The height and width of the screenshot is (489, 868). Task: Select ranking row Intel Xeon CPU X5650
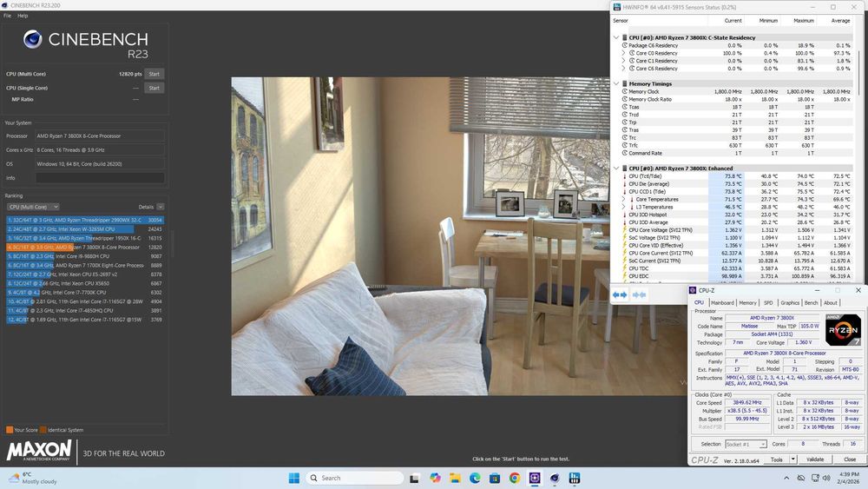85,283
